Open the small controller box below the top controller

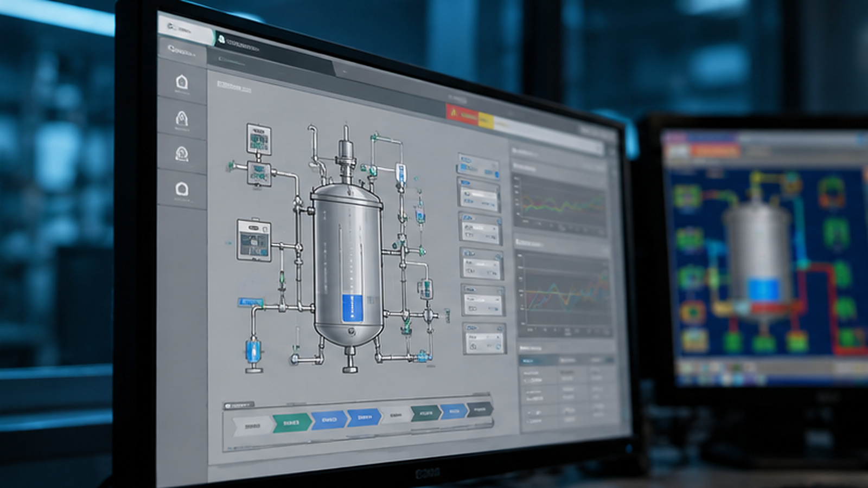click(258, 173)
